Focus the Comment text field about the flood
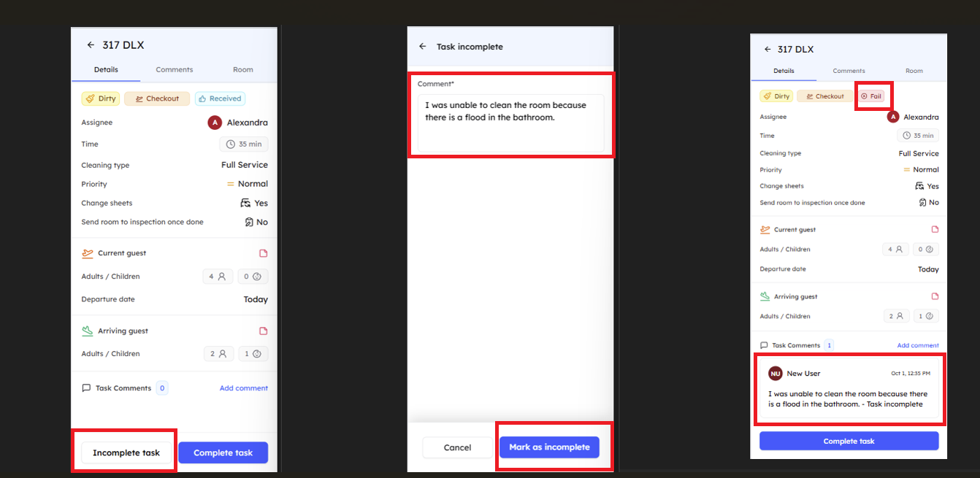The height and width of the screenshot is (478, 980). (510, 123)
